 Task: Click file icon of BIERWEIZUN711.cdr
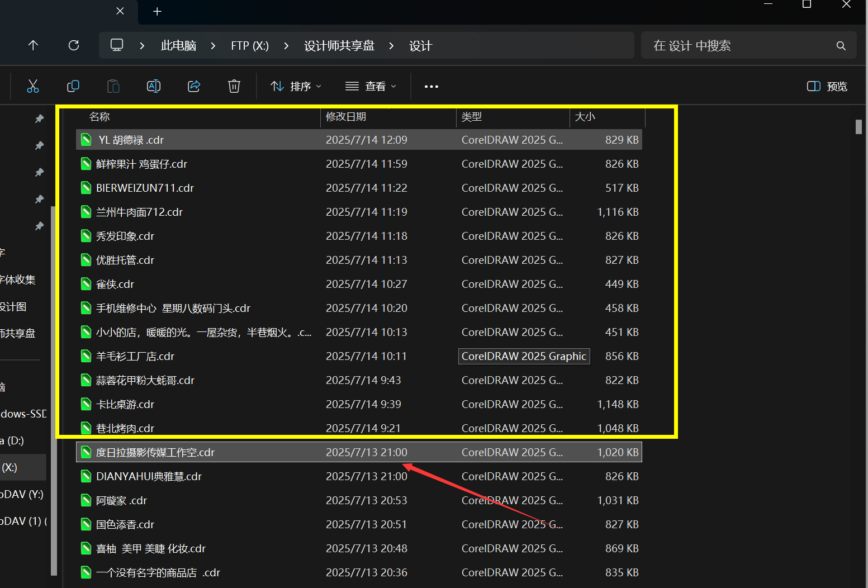pyautogui.click(x=86, y=188)
